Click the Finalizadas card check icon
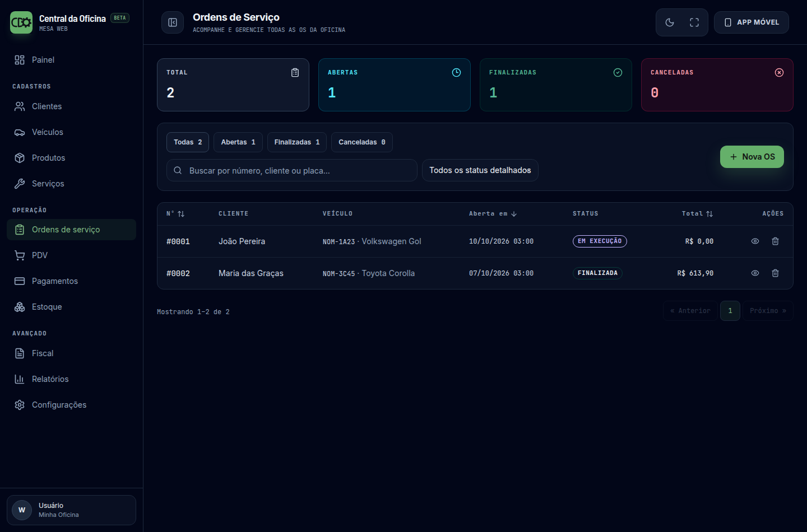The height and width of the screenshot is (532, 807). pyautogui.click(x=618, y=73)
